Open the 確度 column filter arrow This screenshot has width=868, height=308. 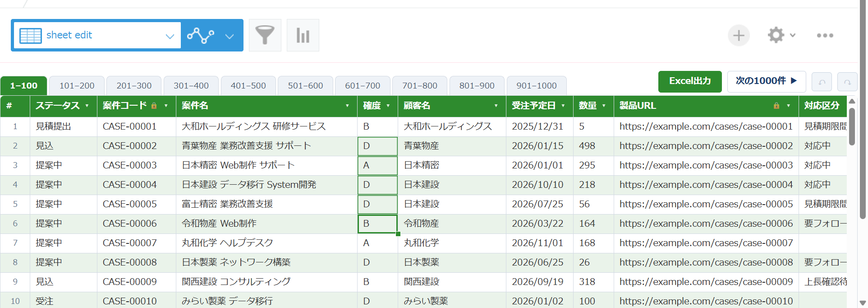[388, 106]
